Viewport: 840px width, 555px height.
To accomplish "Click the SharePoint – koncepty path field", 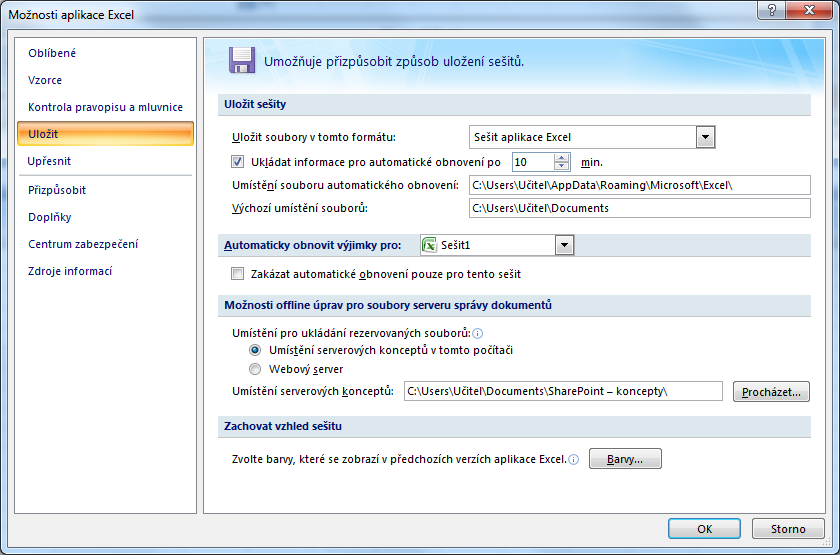I will 563,391.
